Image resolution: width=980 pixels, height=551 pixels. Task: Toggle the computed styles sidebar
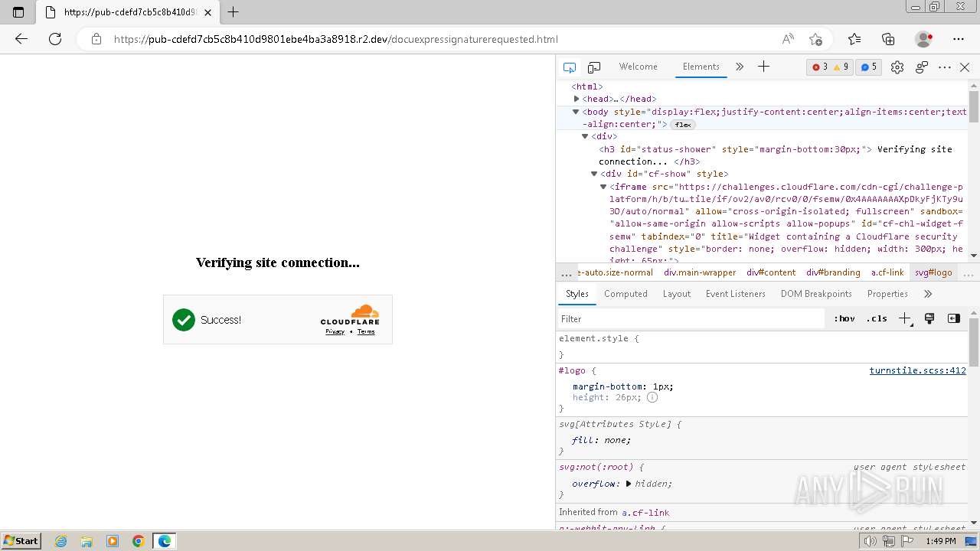[954, 319]
